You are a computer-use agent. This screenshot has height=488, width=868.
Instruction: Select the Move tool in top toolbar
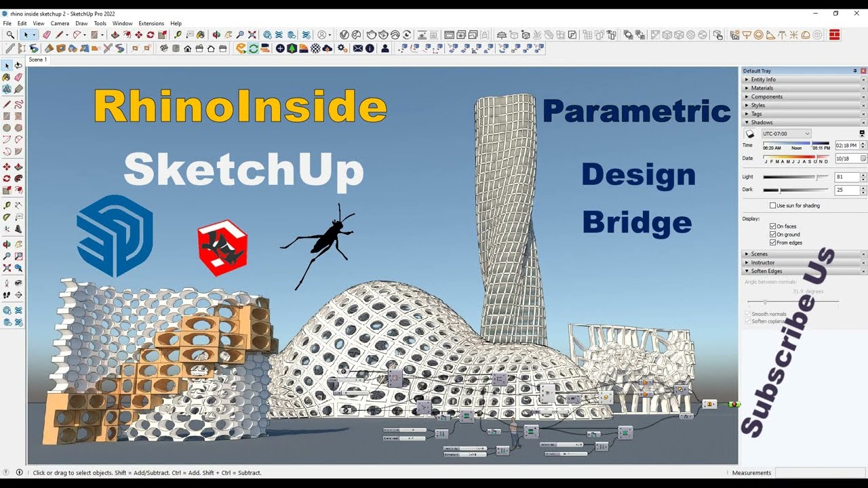point(138,35)
